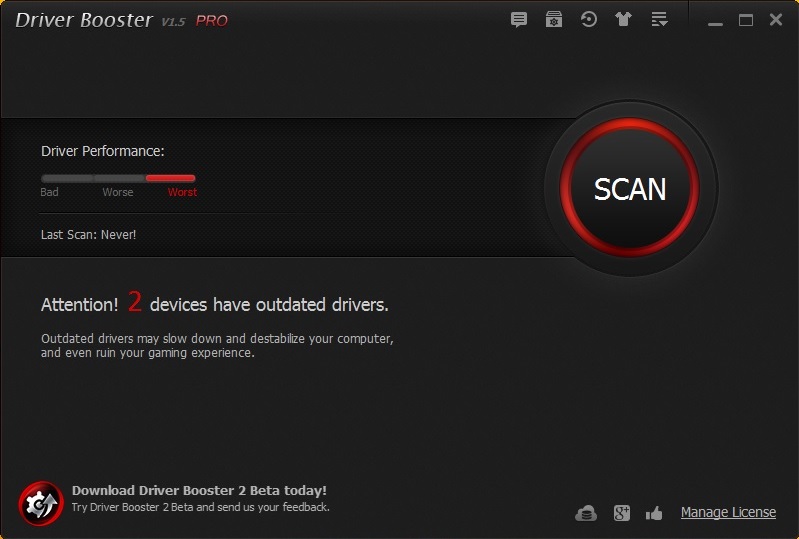Click the "Last Scan: Never!" status text
The width and height of the screenshot is (799, 539).
click(x=88, y=234)
